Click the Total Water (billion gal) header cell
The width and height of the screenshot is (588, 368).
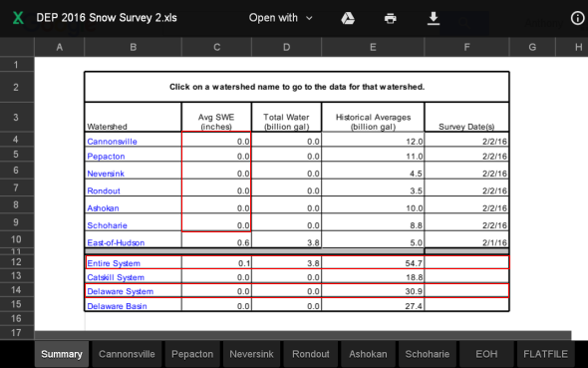(x=286, y=118)
